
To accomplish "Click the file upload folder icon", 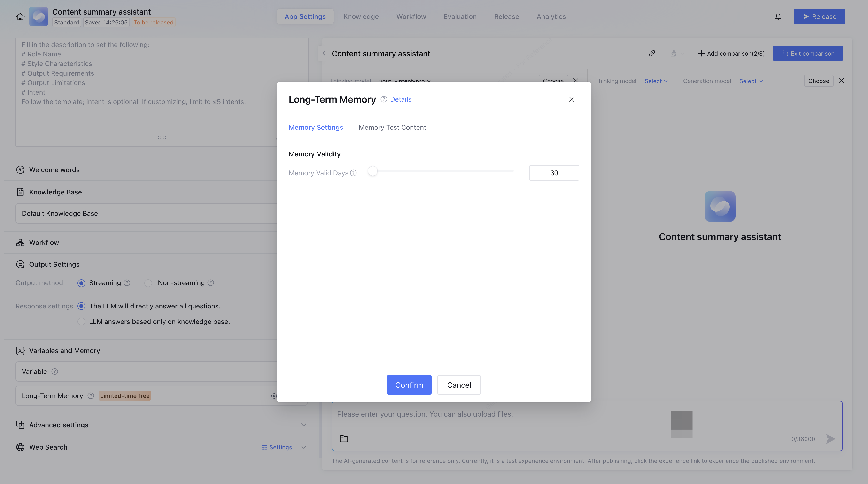I will pos(344,439).
